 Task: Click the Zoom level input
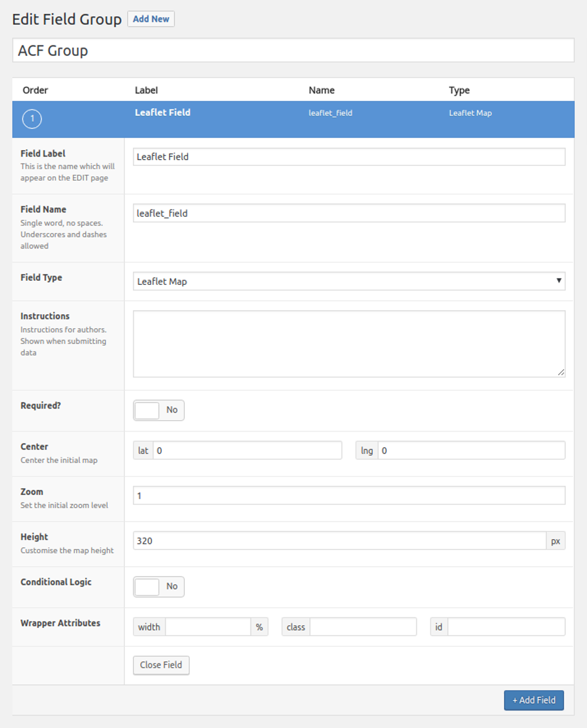(349, 496)
